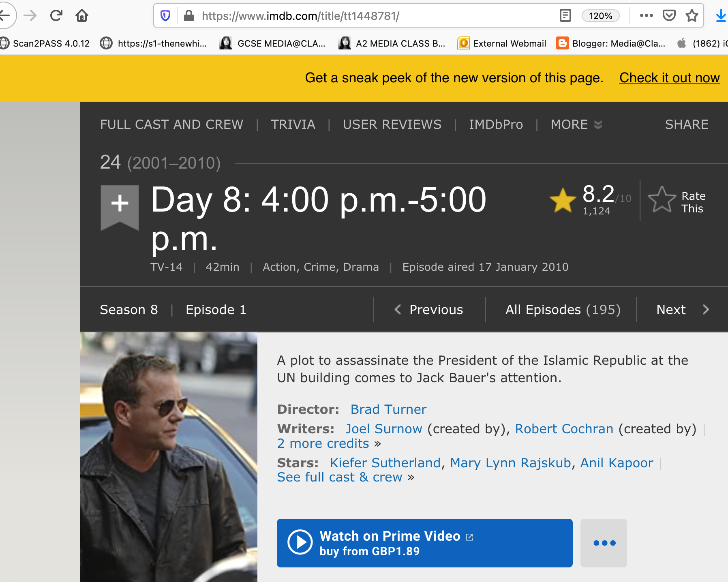The width and height of the screenshot is (728, 582).
Task: Bookmark this page with the star icon
Action: (692, 16)
